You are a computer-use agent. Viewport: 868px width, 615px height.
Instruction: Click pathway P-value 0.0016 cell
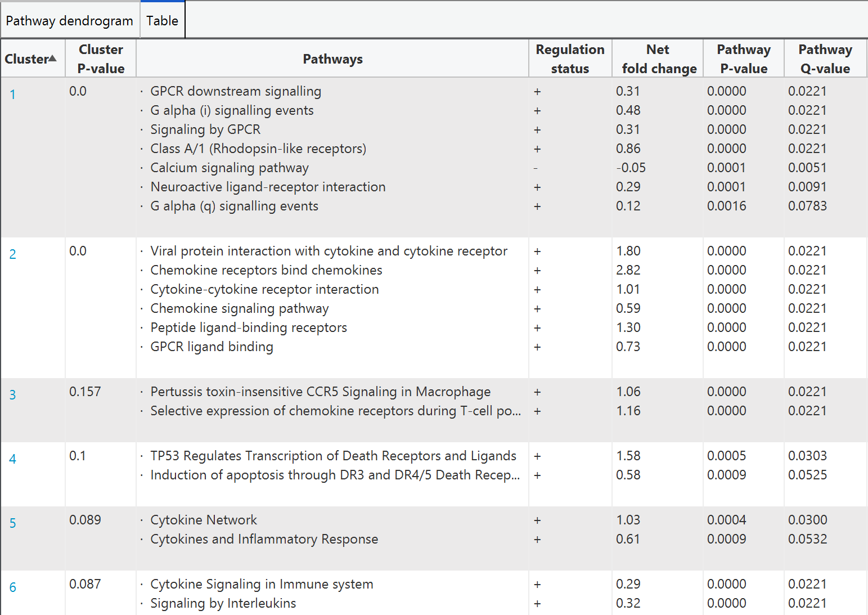tap(726, 206)
